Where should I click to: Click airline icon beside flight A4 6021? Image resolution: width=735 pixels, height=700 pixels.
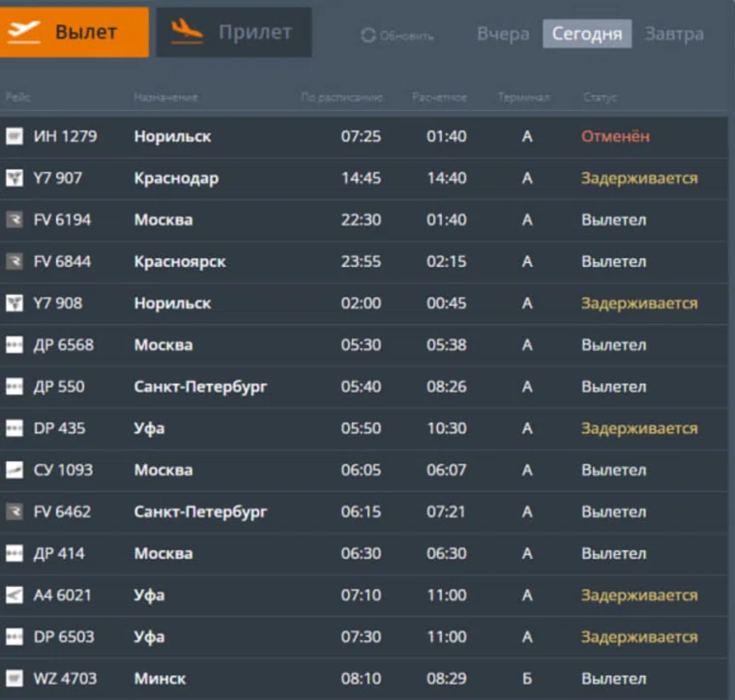[x=15, y=596]
